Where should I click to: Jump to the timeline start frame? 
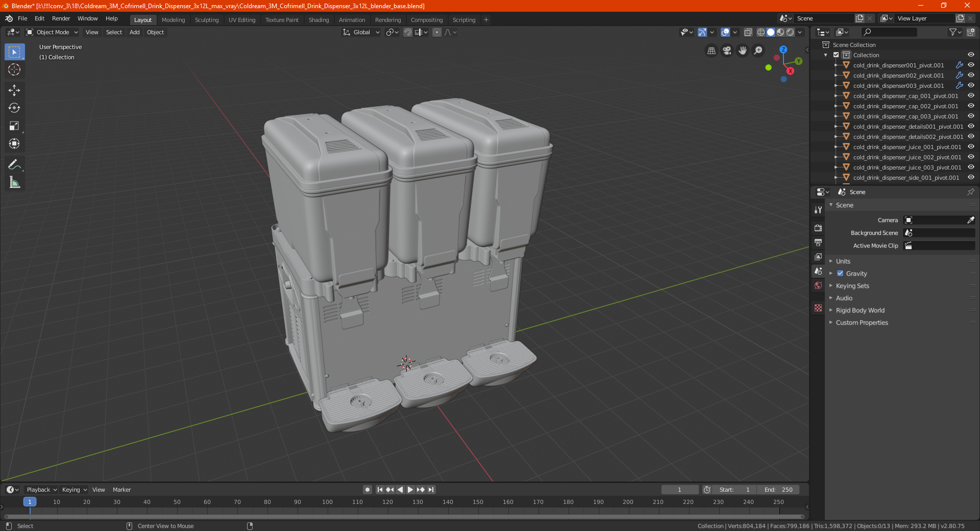coord(380,490)
